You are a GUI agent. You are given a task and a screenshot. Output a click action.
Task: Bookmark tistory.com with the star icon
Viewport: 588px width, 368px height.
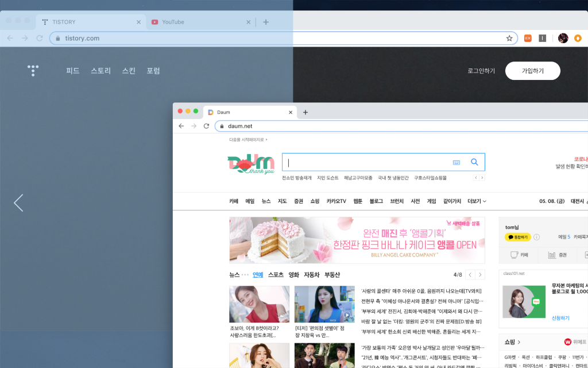[x=509, y=38]
